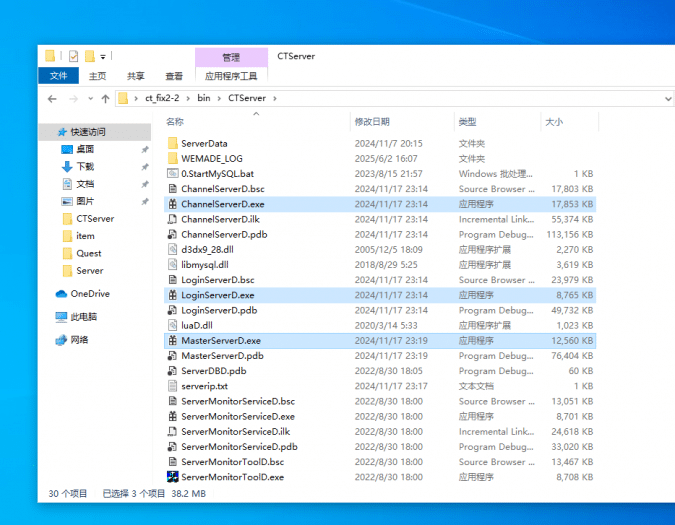Click the libmysql.dll file icon

click(x=172, y=265)
